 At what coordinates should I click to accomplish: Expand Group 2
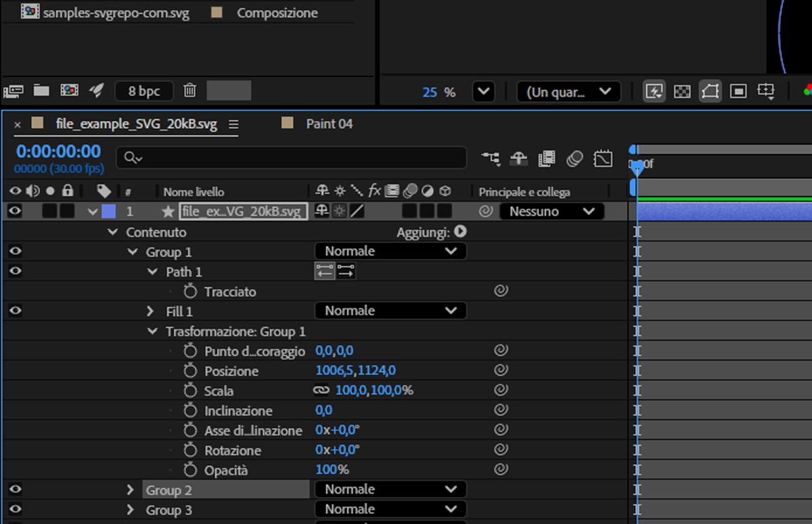tap(131, 490)
